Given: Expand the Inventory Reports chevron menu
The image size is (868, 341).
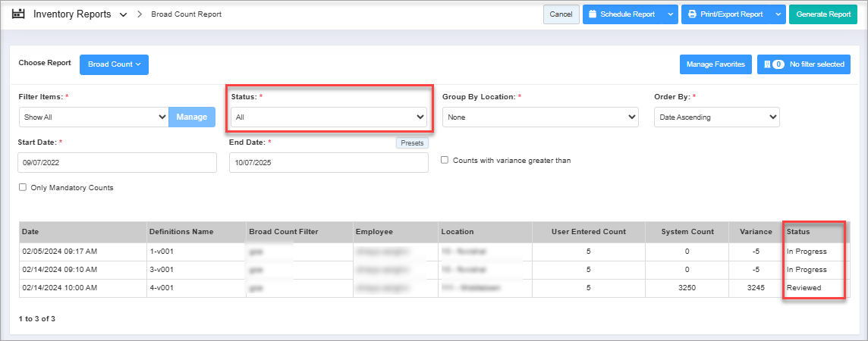Looking at the screenshot, I should (x=124, y=15).
